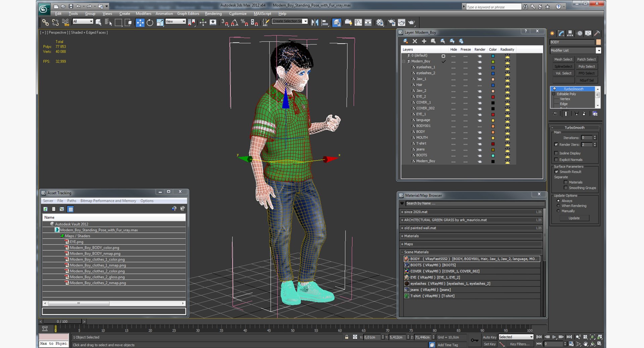Click the BODY object color swatch

coord(598,42)
